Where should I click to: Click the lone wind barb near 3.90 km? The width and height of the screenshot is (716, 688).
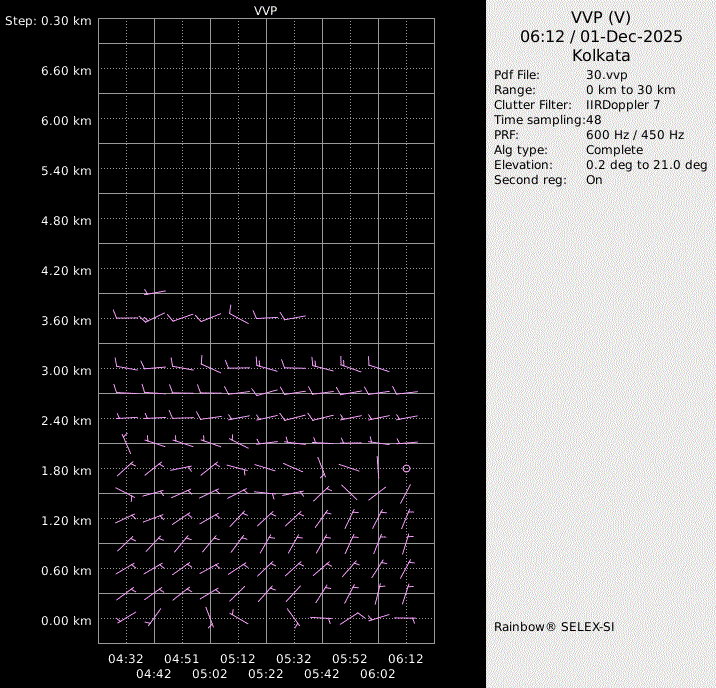coord(154,292)
